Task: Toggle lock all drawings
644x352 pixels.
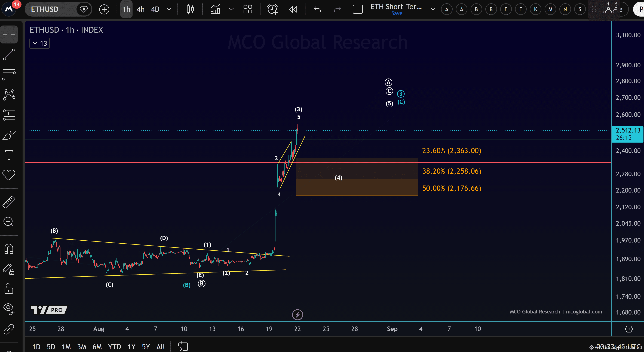Action: click(9, 289)
